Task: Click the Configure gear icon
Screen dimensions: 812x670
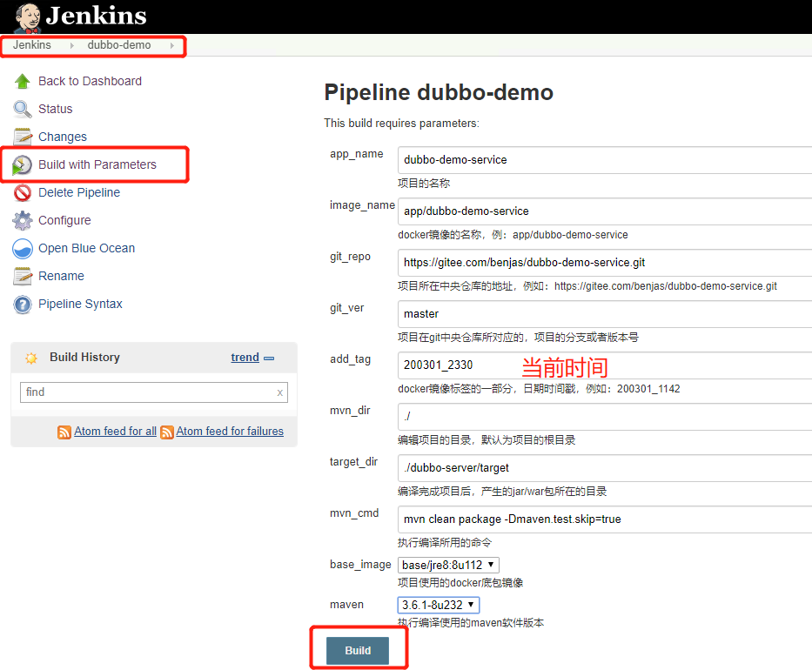Action: pos(23,220)
